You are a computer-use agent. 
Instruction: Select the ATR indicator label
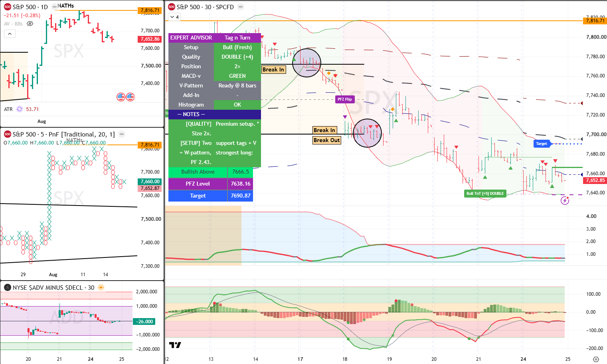coord(8,109)
